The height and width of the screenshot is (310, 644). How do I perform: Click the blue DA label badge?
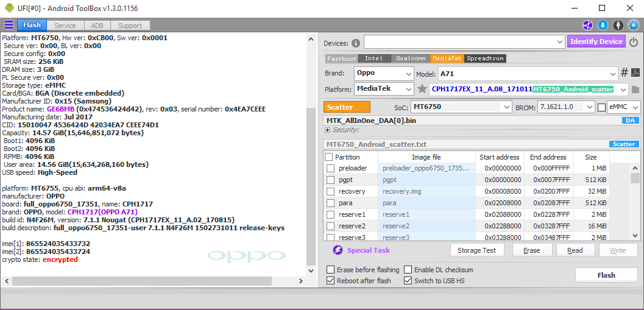pyautogui.click(x=631, y=121)
